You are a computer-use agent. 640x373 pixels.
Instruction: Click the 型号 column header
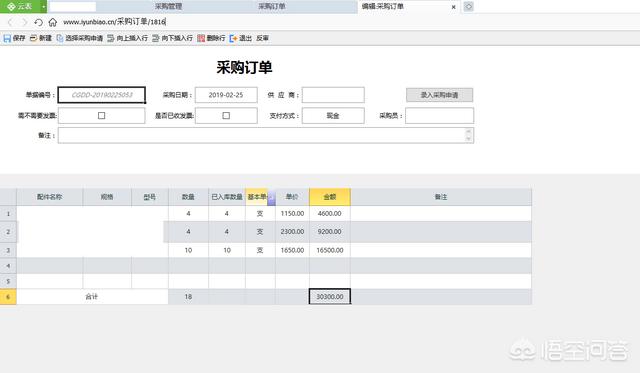150,197
